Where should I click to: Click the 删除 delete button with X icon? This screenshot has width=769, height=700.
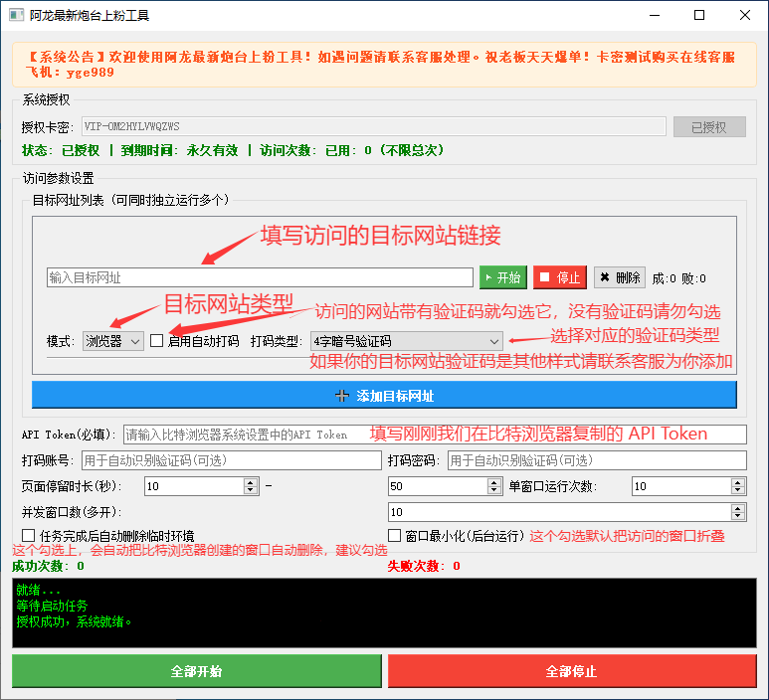[619, 277]
